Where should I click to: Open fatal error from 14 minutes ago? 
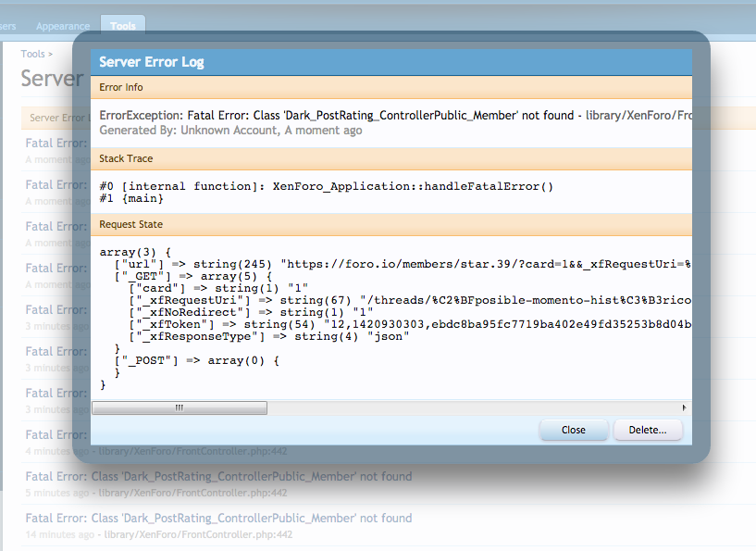[x=218, y=519]
